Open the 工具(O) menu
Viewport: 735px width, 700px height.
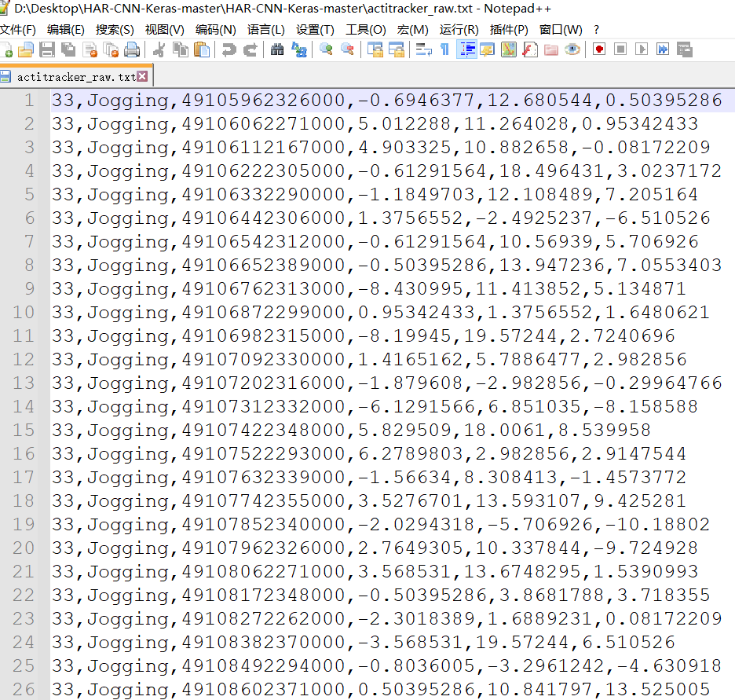[366, 30]
